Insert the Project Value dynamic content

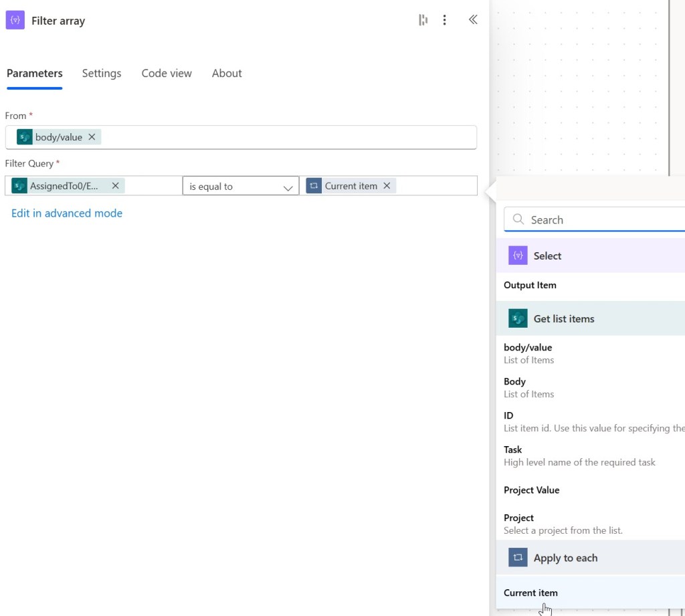tap(532, 490)
